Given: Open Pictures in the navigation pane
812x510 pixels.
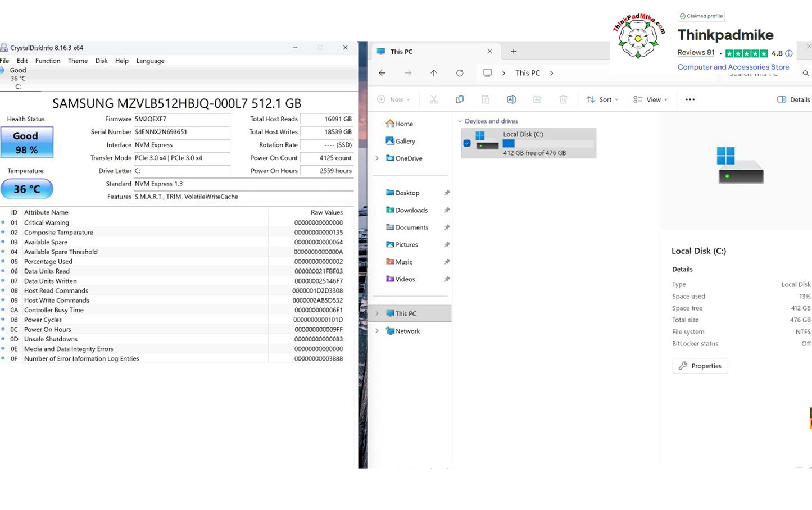Looking at the screenshot, I should (402, 244).
